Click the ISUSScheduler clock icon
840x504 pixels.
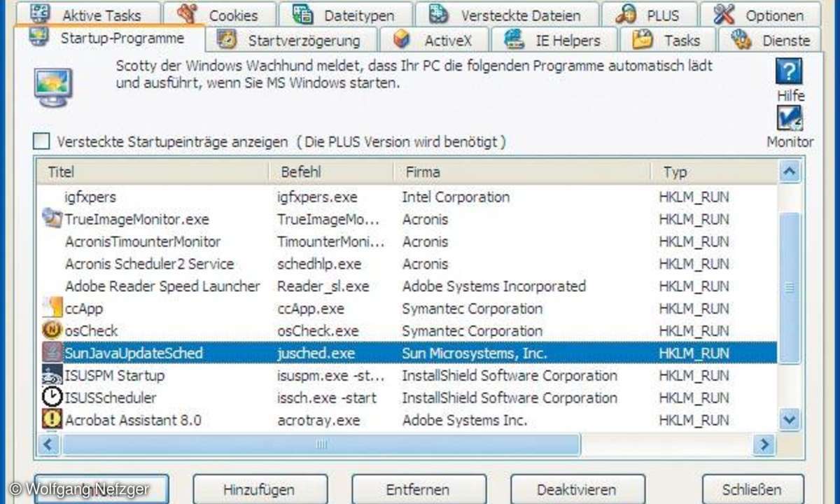tap(52, 398)
